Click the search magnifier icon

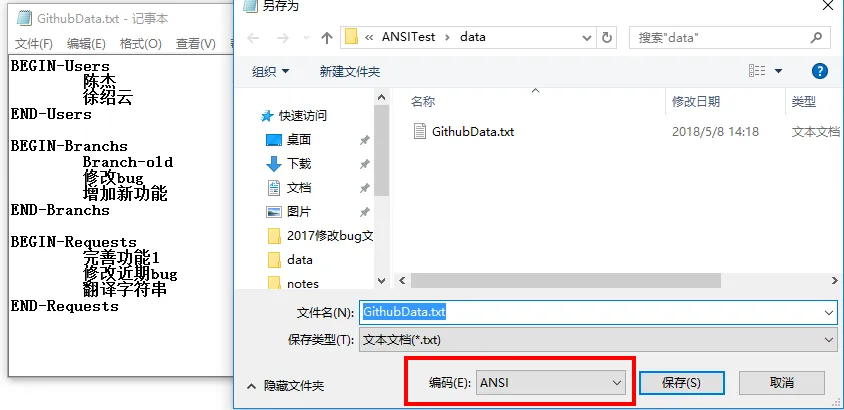click(816, 38)
